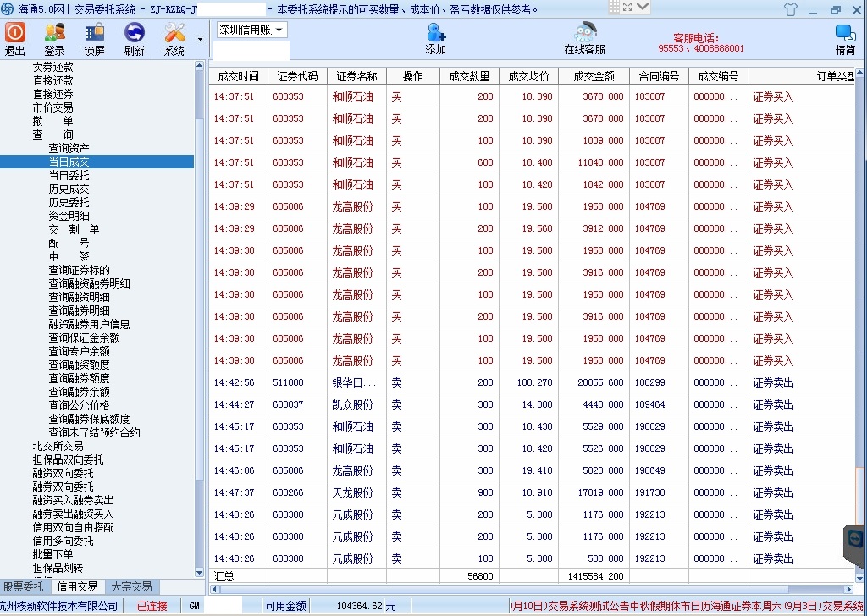Select 当日委托 in the query tree
The width and height of the screenshot is (867, 616).
coord(69,175)
